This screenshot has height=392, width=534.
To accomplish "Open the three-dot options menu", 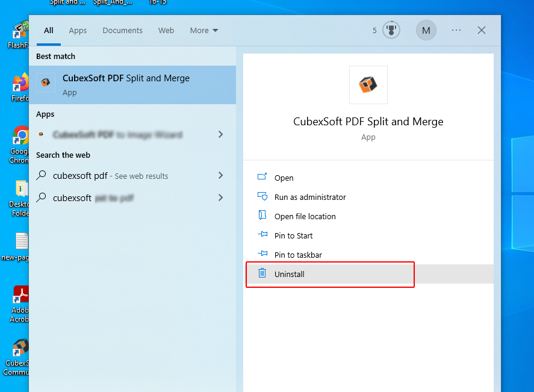I will tap(456, 30).
